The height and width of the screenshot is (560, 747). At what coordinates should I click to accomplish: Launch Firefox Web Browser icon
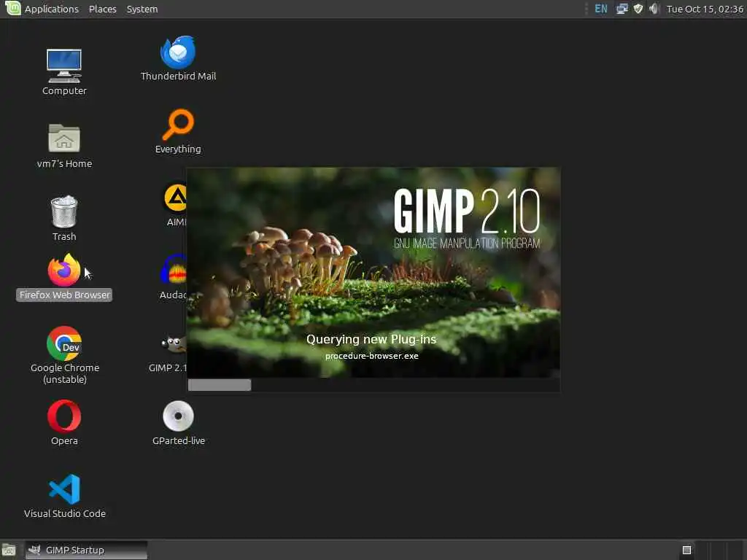64,270
